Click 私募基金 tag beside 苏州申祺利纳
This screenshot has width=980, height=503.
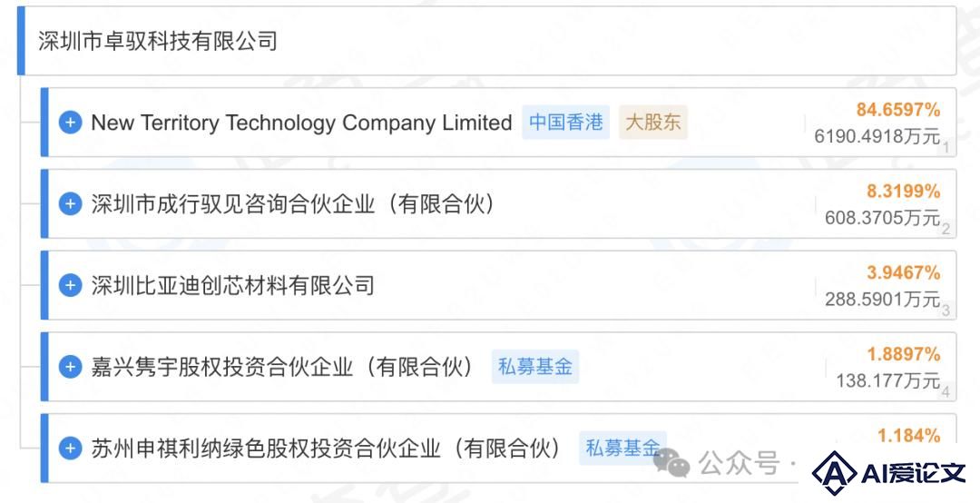622,448
